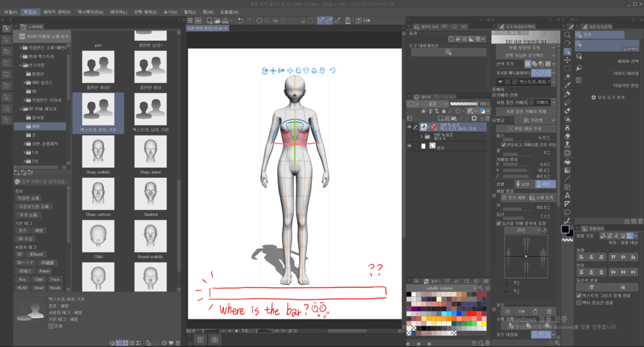Select the Text tool letter A
Screen dimensions: 644x347
pos(568,195)
